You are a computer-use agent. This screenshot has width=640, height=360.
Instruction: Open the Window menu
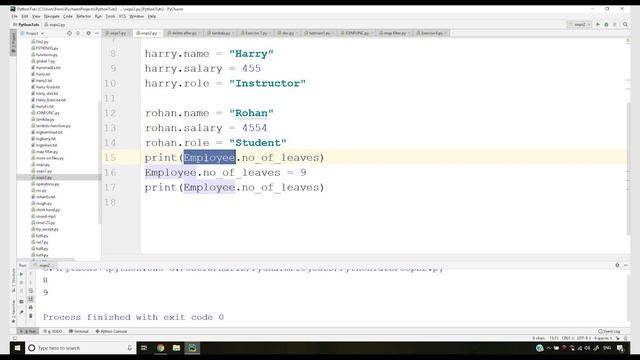click(137, 16)
